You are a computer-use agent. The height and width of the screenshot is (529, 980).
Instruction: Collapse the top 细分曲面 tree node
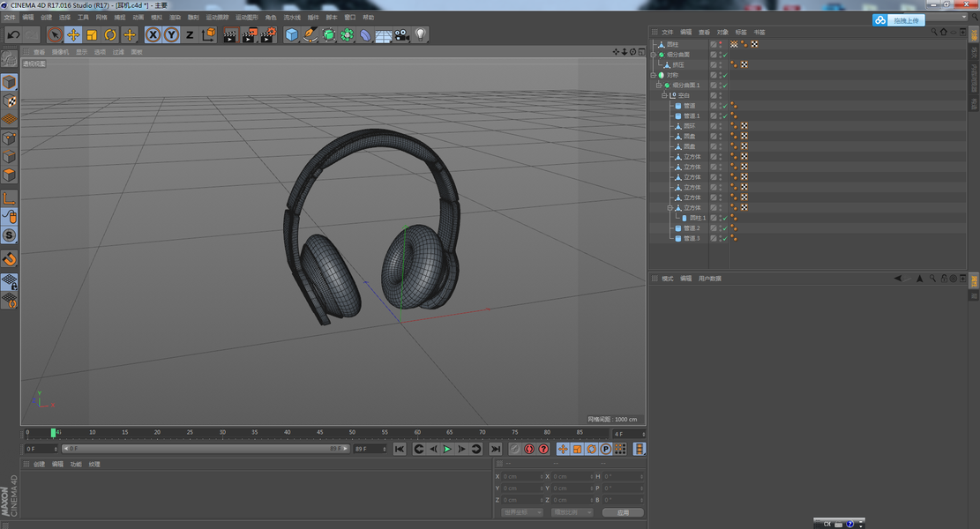click(x=653, y=55)
